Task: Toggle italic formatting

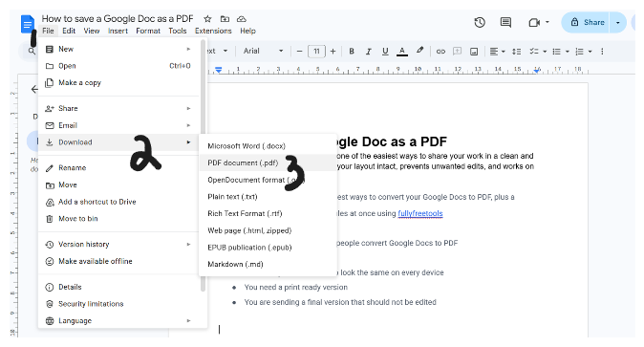Action: [369, 52]
